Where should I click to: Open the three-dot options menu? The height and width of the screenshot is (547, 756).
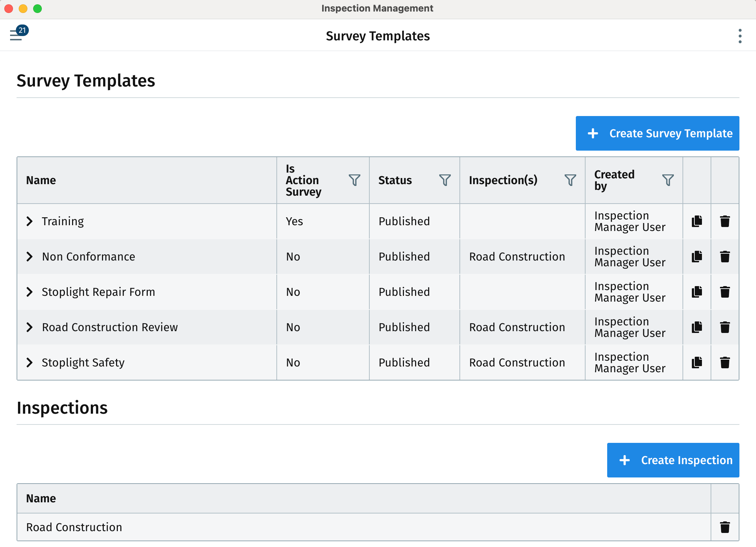coord(740,35)
